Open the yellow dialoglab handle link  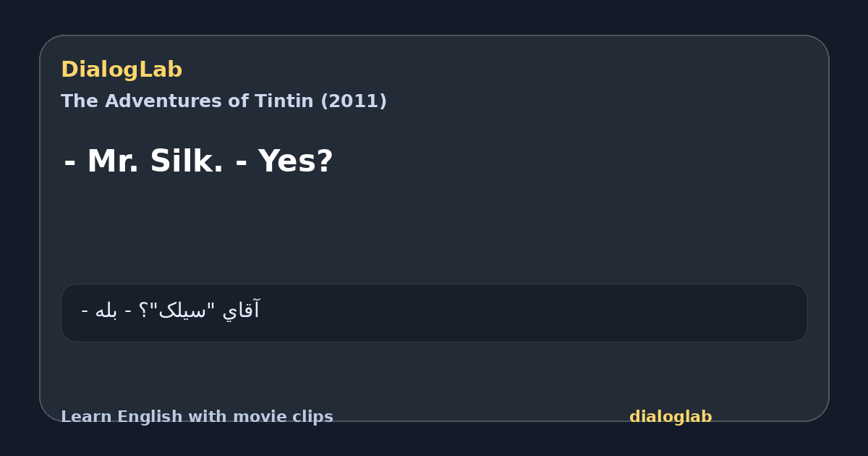(x=671, y=417)
